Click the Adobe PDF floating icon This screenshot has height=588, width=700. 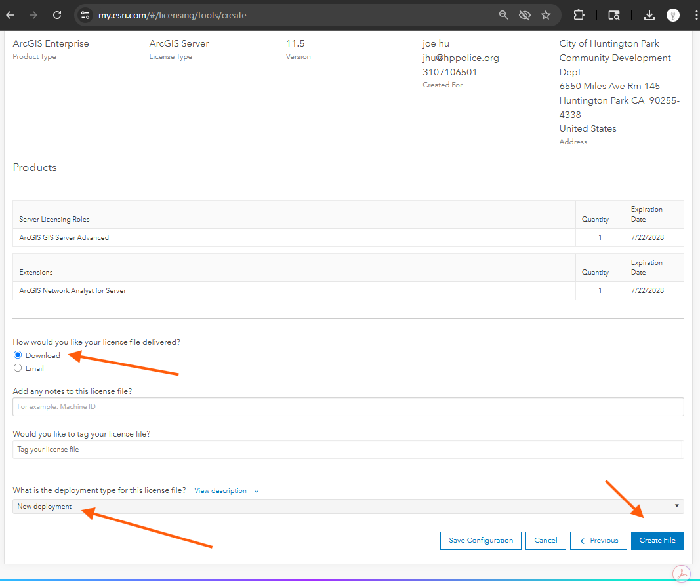pyautogui.click(x=682, y=574)
